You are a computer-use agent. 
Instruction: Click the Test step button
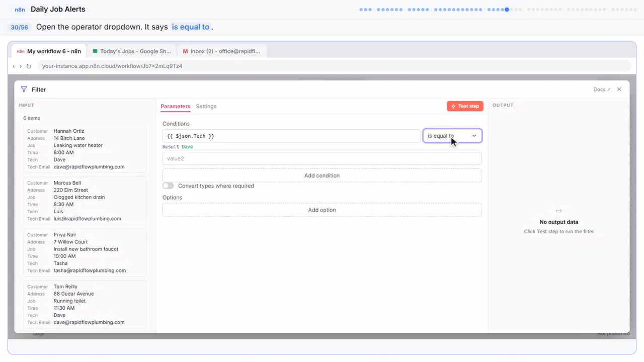tap(465, 106)
